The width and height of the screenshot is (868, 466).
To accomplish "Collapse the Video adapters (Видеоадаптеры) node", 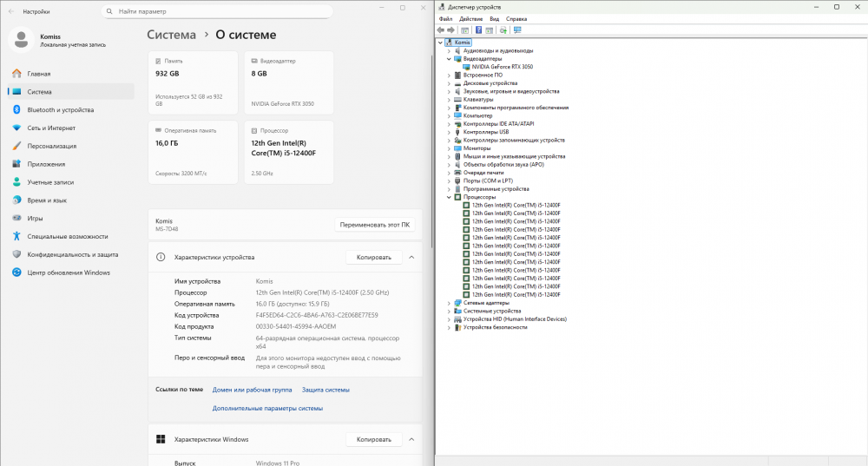I will (449, 59).
